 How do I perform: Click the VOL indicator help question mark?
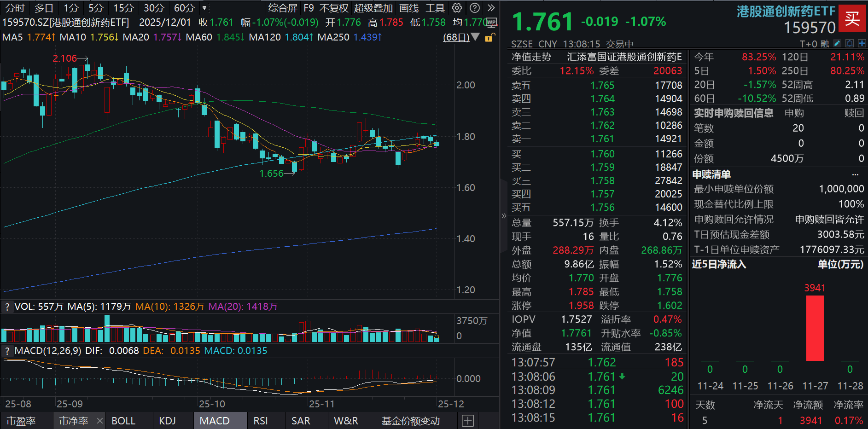click(7, 307)
